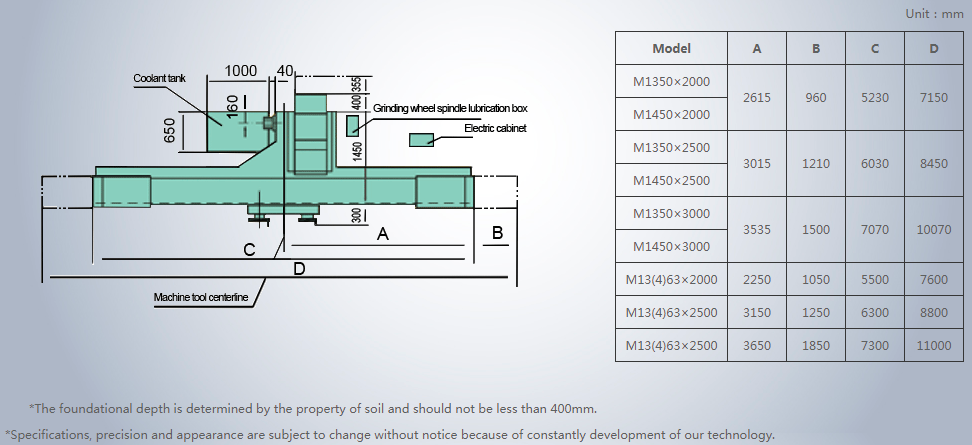Select the cell showing 11000
Image resolution: width=972 pixels, height=445 pixels.
(933, 345)
